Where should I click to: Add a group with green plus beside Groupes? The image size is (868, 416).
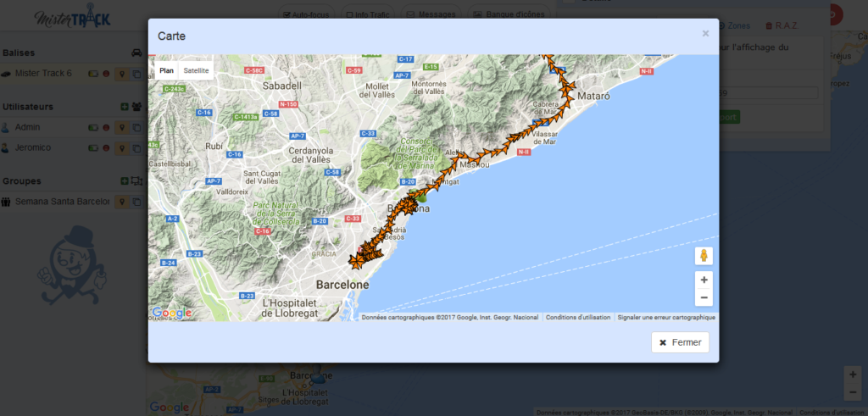pos(125,181)
